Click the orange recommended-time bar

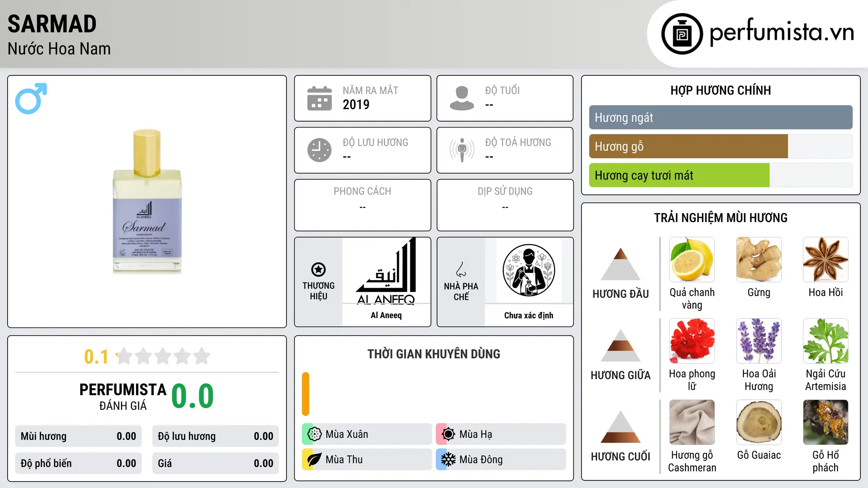click(x=306, y=394)
